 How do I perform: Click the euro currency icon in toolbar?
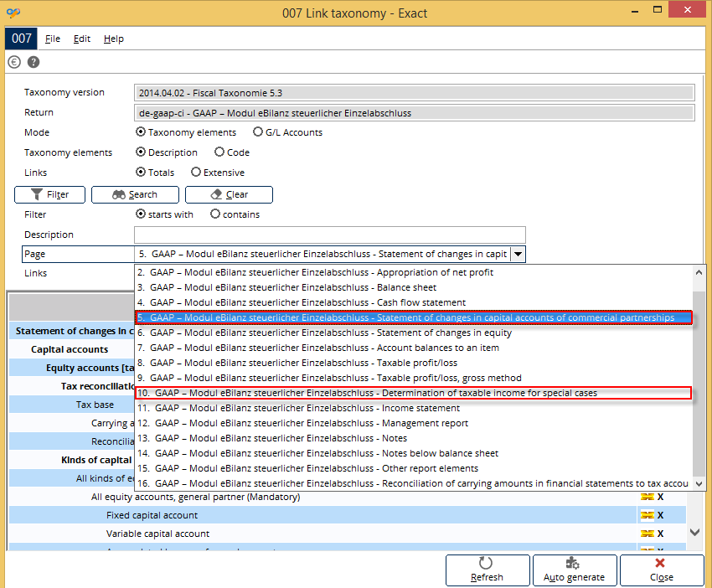click(14, 62)
